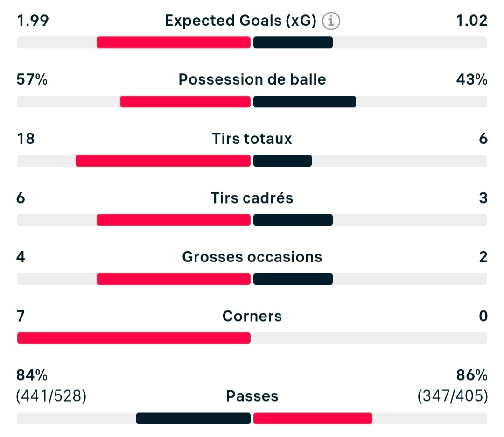Screen dimensions: 504x437
Task: Click the red possession bar
Action: 185,102
